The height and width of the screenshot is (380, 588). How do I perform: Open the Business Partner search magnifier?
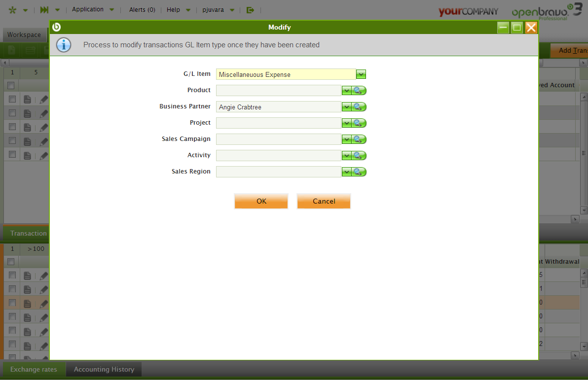(x=359, y=107)
